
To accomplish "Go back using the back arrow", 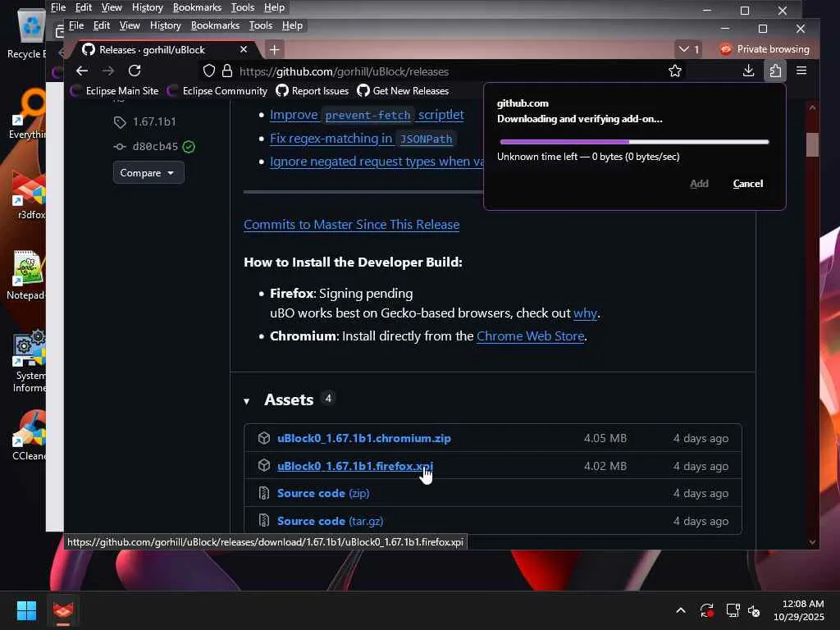I will coord(82,71).
